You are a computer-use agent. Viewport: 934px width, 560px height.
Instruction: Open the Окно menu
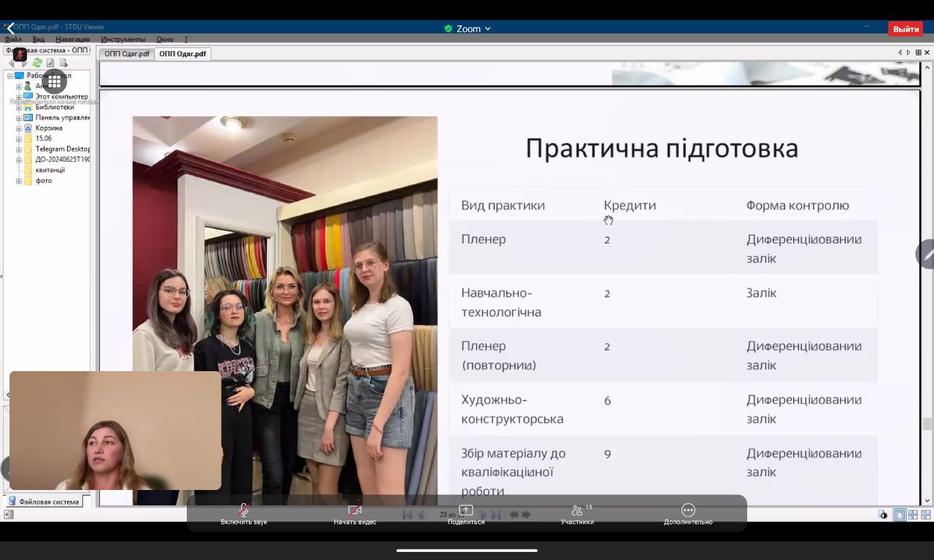(165, 39)
